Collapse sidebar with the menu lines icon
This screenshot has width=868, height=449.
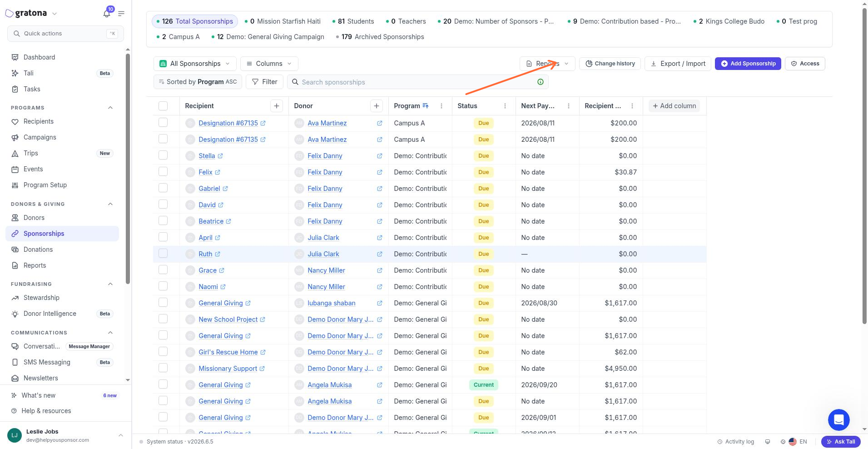coord(121,14)
